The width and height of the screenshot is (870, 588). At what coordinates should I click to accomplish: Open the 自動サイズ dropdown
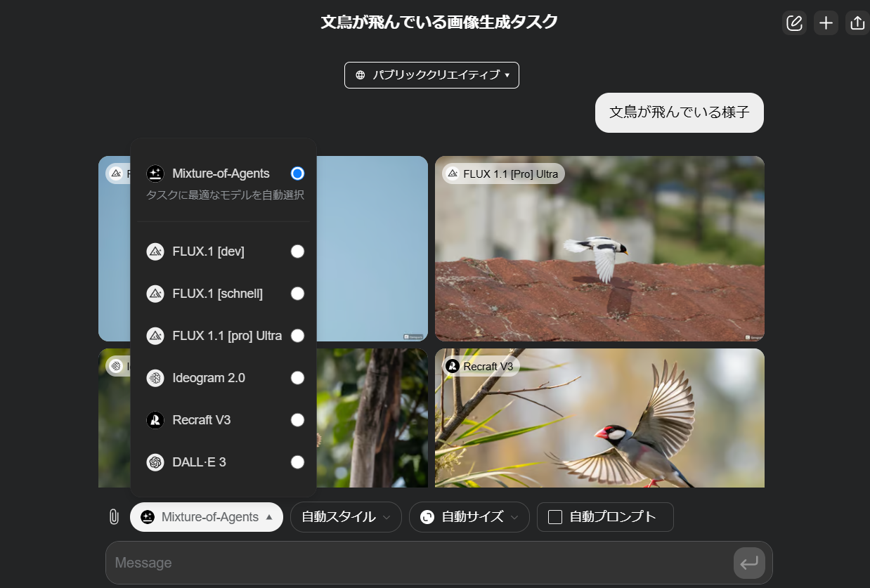469,517
